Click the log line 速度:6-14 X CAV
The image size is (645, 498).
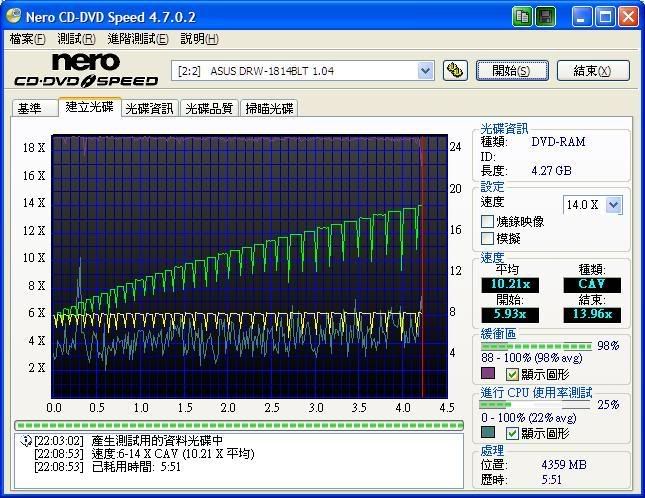pyautogui.click(x=173, y=454)
